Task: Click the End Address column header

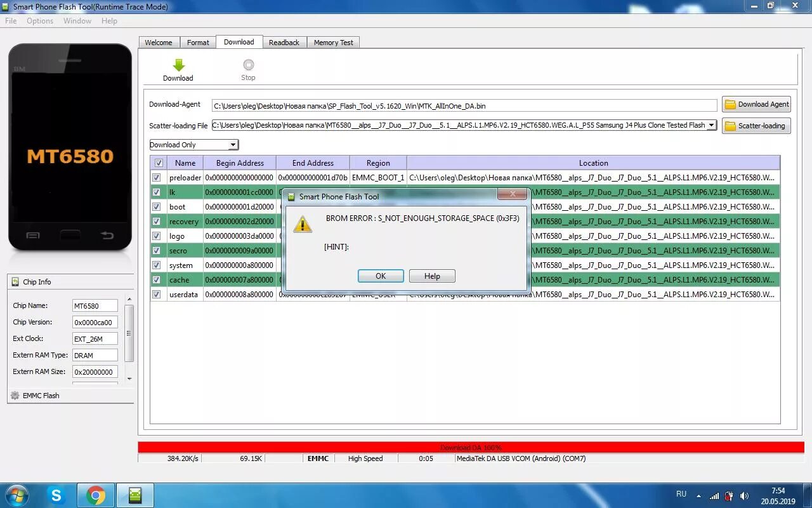Action: [x=313, y=163]
